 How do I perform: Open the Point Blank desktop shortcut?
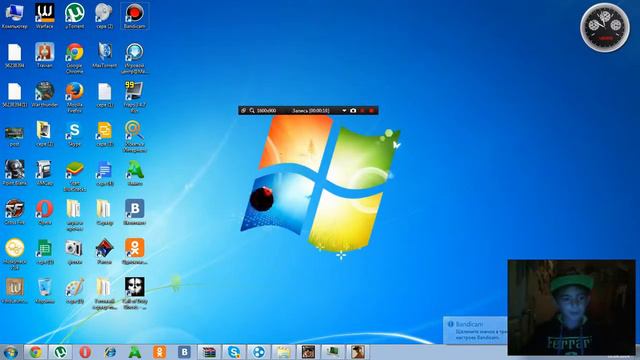(14, 173)
